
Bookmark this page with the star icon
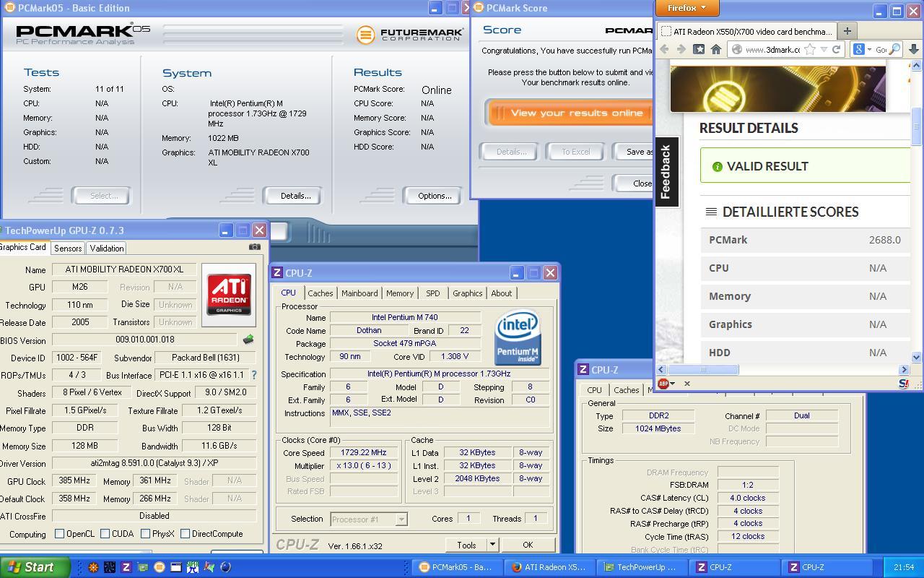[x=810, y=49]
